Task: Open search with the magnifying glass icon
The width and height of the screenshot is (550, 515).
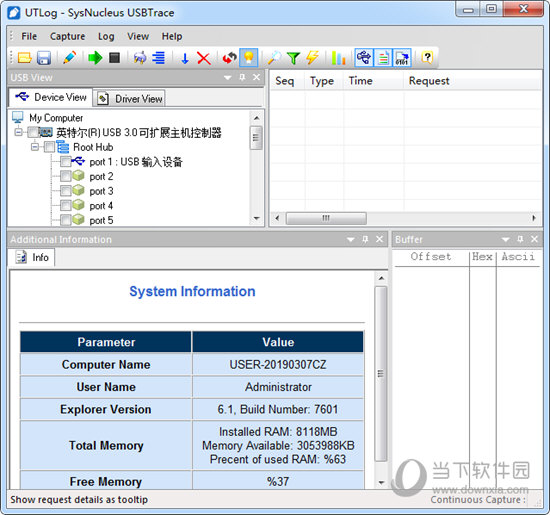Action: (274, 58)
